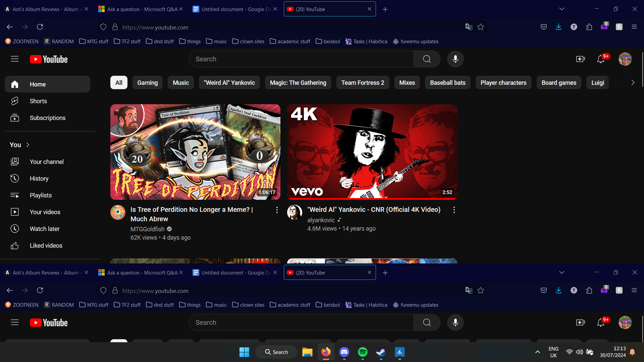644x362 pixels.
Task: Open the Watch later list
Action: 47,229
